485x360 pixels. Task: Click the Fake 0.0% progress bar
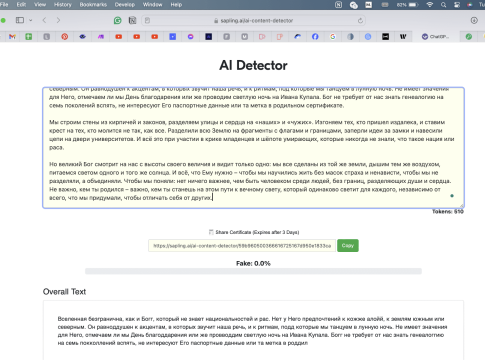click(x=253, y=271)
